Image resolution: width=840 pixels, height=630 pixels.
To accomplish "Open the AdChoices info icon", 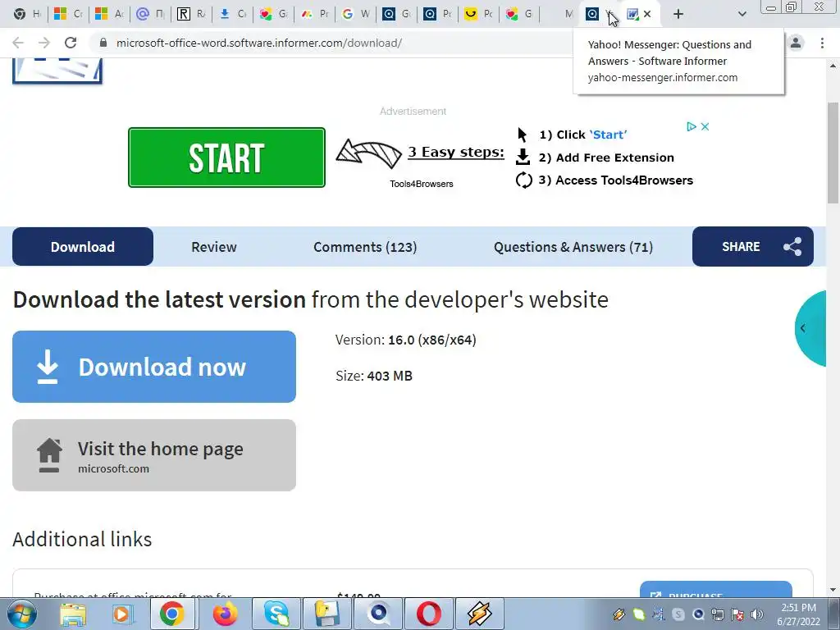I will click(x=691, y=126).
